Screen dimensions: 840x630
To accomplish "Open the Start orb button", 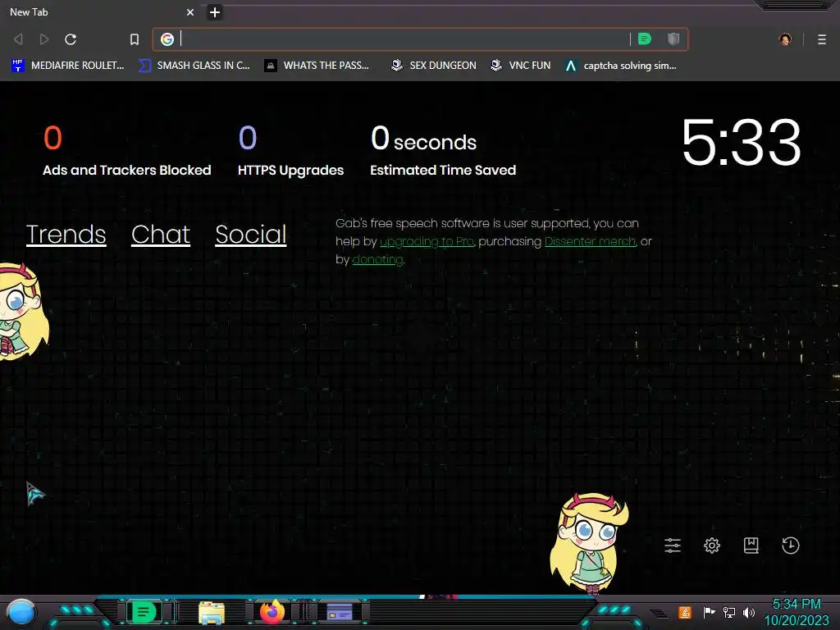I will pos(21,613).
